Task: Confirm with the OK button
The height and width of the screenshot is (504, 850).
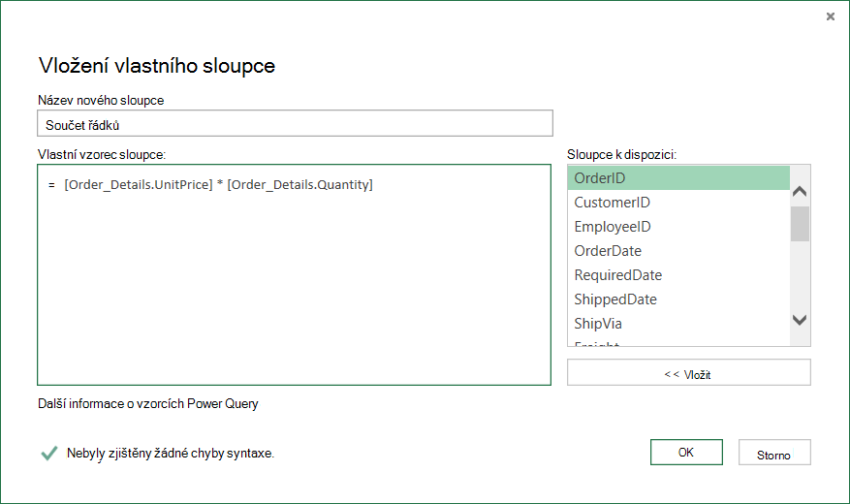Action: [686, 452]
